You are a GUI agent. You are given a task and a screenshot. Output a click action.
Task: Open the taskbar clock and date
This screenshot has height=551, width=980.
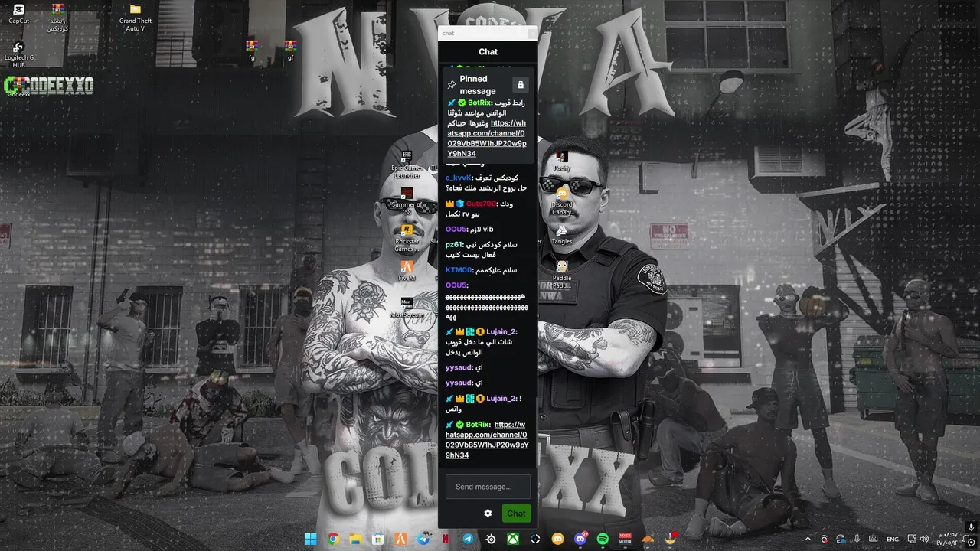[946, 539]
